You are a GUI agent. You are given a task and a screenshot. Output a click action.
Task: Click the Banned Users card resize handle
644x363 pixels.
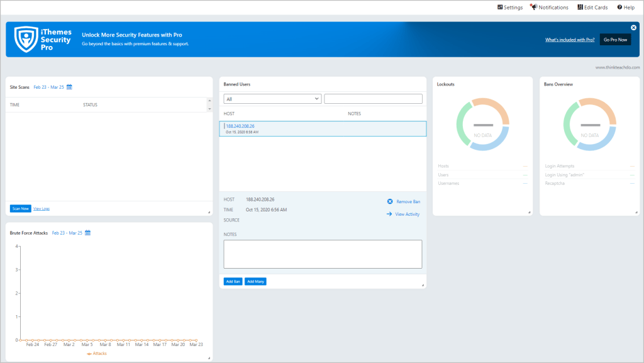pyautogui.click(x=423, y=285)
